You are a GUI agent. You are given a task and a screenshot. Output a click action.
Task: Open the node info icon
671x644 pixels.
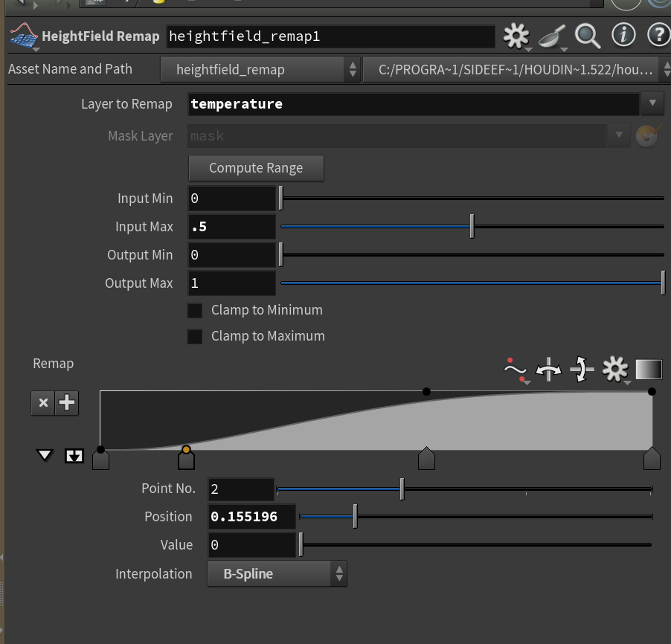click(x=623, y=35)
